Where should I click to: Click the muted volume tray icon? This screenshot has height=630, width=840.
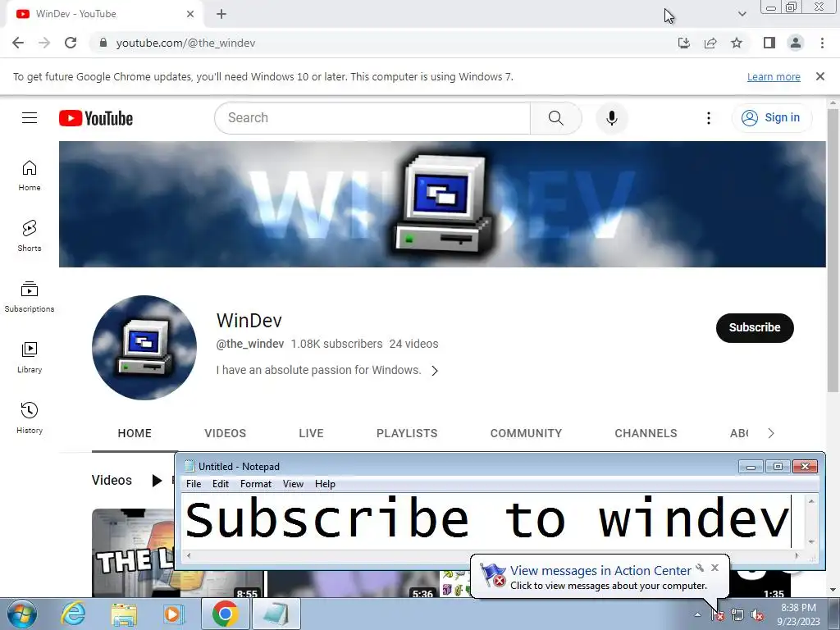(757, 615)
